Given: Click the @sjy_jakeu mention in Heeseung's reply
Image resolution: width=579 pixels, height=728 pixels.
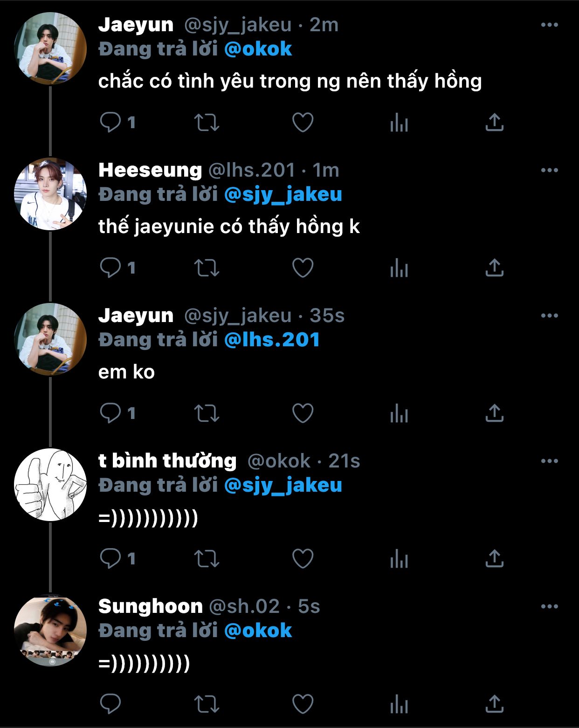Looking at the screenshot, I should [283, 194].
